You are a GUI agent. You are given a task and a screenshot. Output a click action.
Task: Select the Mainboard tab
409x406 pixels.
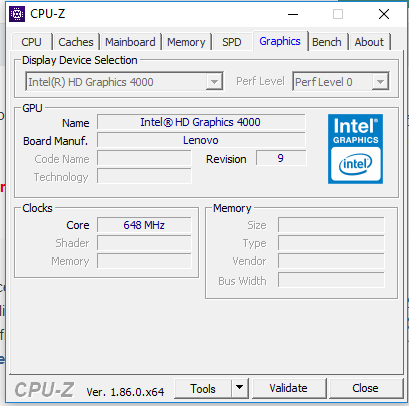pyautogui.click(x=130, y=42)
